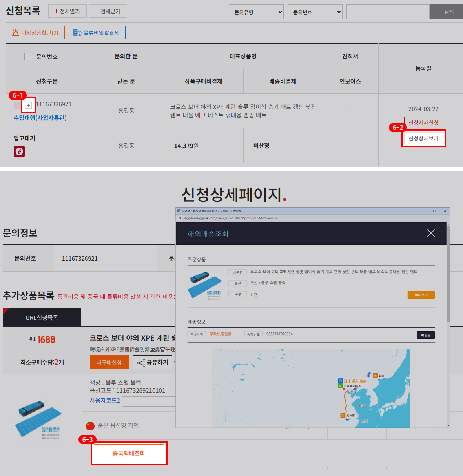Open the 문의유형 dropdown

tap(256, 12)
